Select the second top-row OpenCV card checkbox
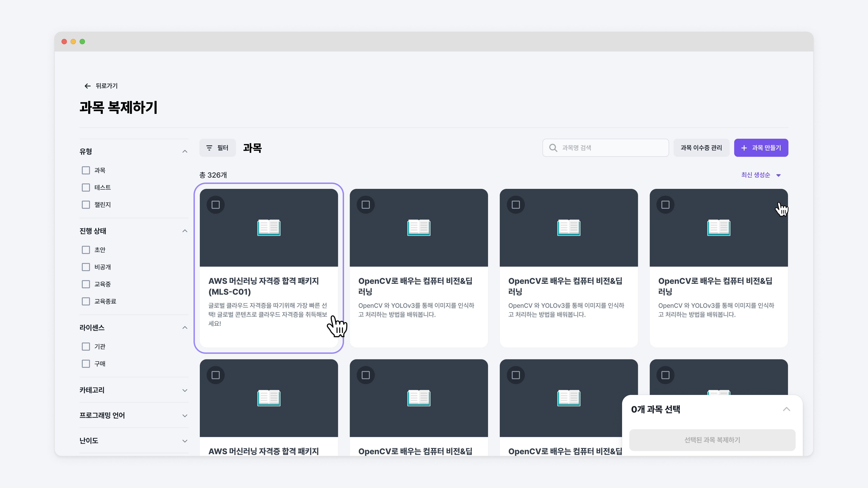This screenshot has height=488, width=868. pos(366,205)
